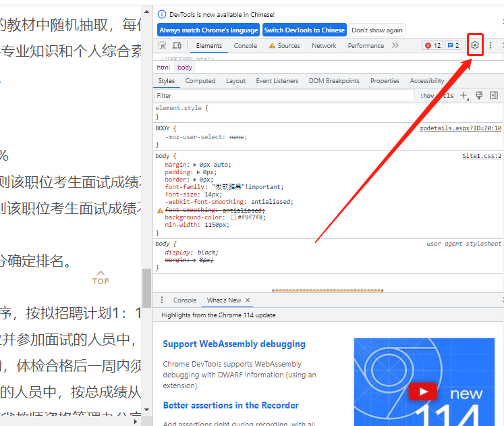Open the DevTools three-dot customize menu

[x=491, y=45]
